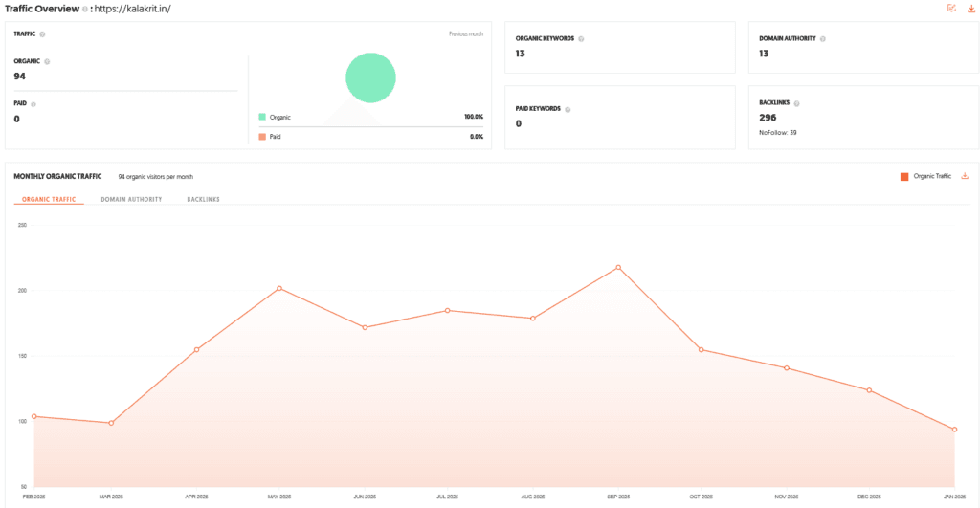Viewport: 980px width, 508px height.
Task: Click info icon beside ORGANIC label
Action: click(47, 62)
